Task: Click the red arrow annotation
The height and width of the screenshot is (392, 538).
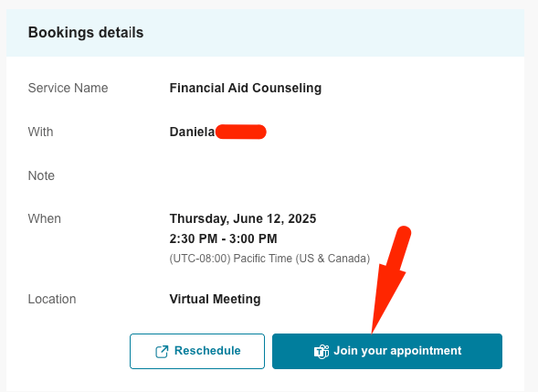Action: [x=390, y=279]
